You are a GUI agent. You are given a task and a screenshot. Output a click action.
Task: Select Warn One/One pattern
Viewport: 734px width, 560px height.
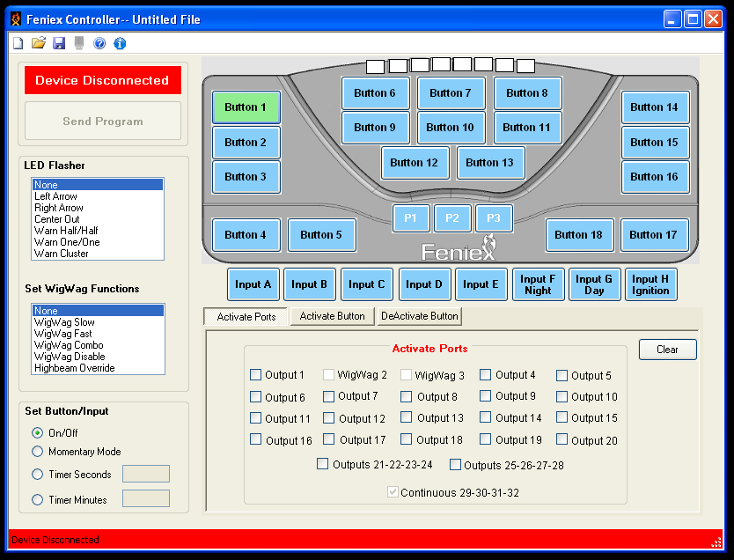[98, 242]
